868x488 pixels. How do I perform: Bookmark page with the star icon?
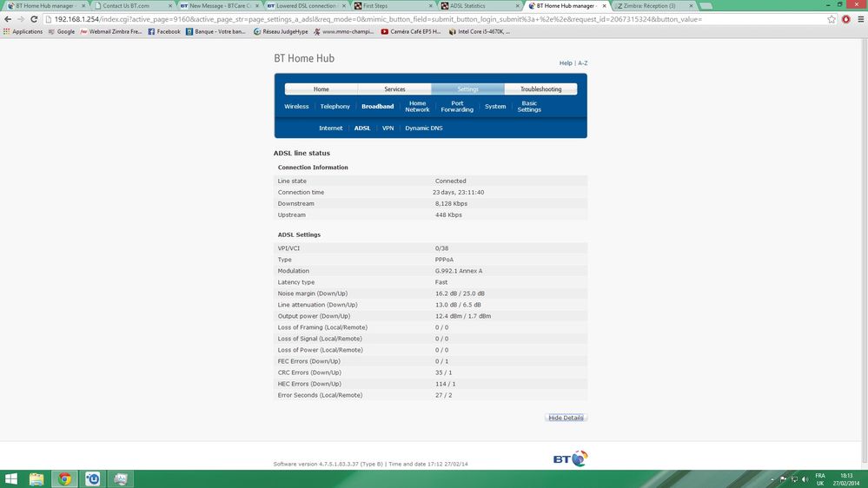(x=832, y=19)
